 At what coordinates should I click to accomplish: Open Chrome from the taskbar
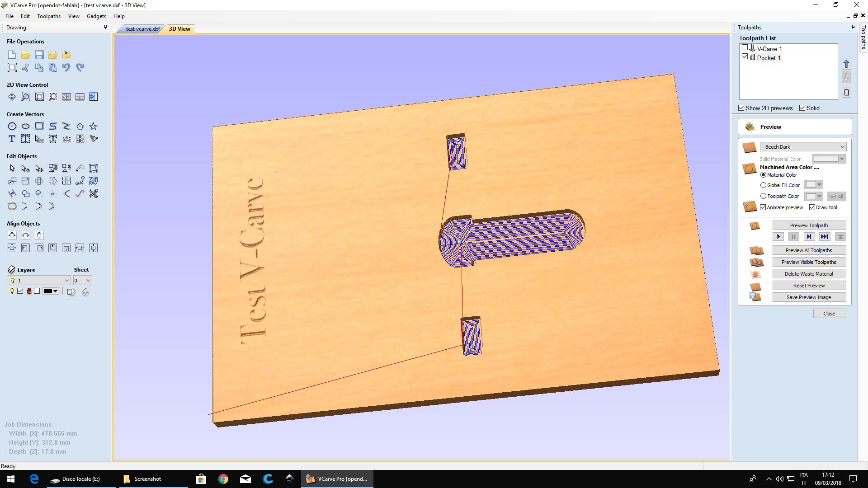click(x=223, y=479)
